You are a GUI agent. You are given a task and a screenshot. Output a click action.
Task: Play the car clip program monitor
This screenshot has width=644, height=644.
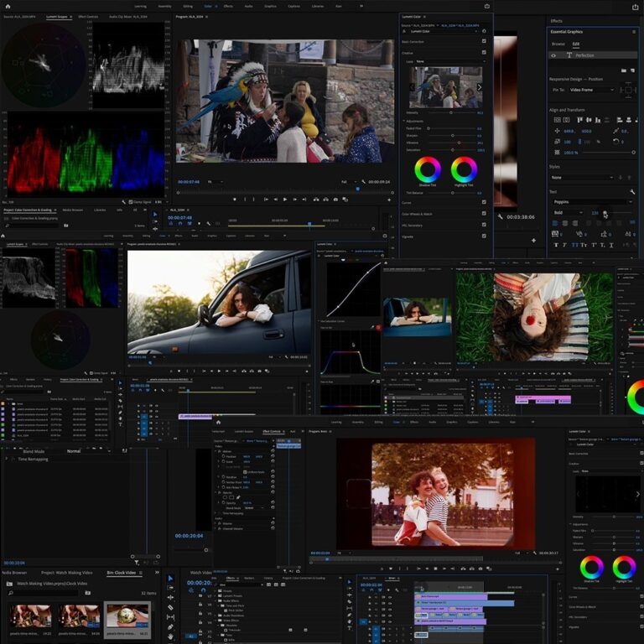click(219, 371)
